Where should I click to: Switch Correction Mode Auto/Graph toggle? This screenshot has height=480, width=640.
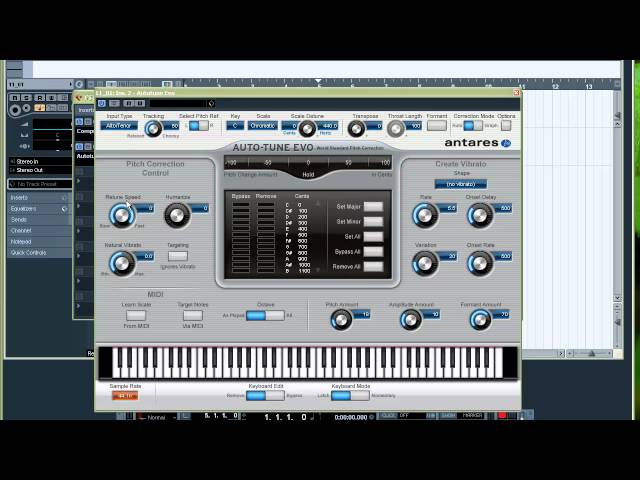[473, 125]
